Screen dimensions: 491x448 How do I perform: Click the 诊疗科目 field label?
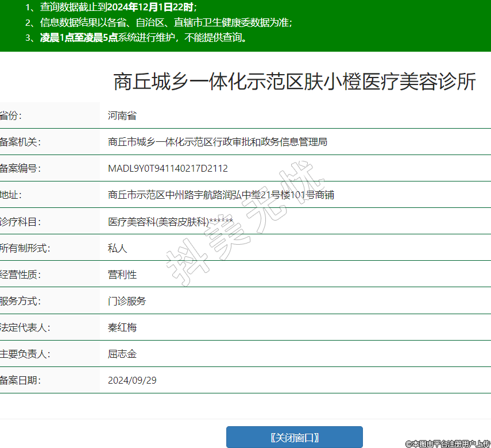tap(21, 222)
